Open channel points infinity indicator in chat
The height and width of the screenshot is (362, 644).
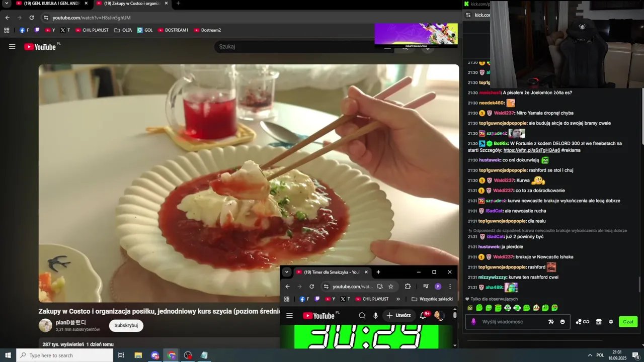pos(583,322)
